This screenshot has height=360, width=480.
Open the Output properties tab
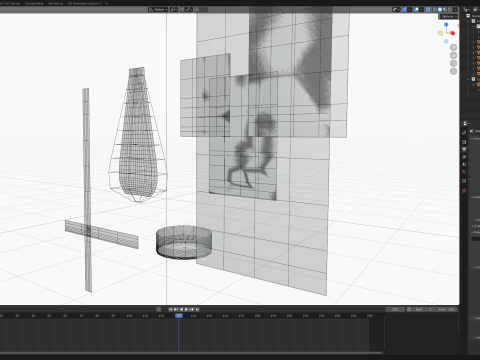464,149
